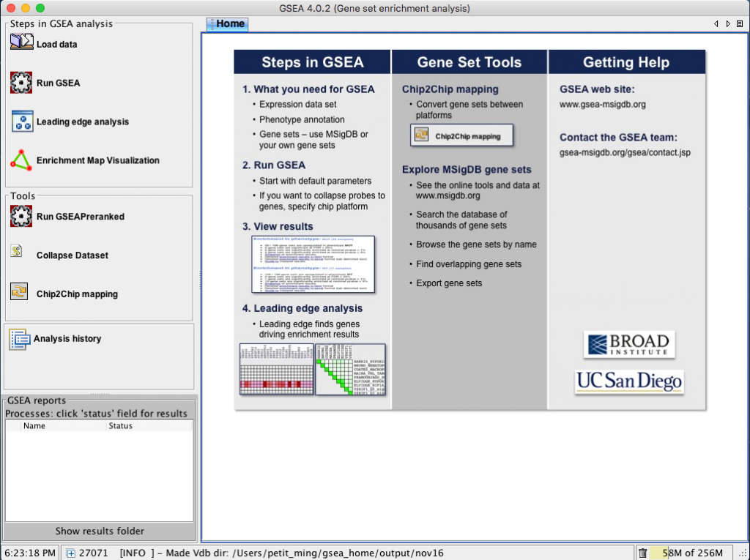Open the tab list menu icon
The height and width of the screenshot is (560, 750).
[x=740, y=24]
